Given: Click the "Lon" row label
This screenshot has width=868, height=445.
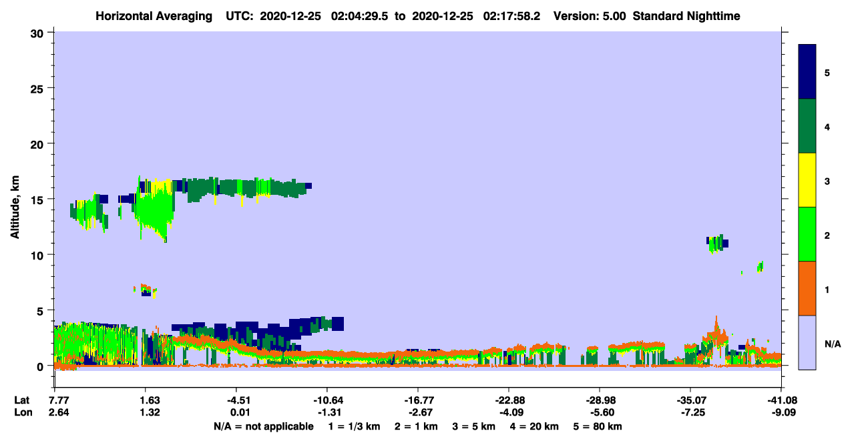Looking at the screenshot, I should (x=22, y=412).
